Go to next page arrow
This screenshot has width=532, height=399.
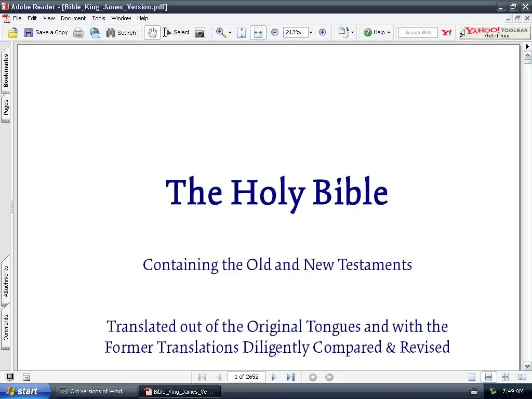click(x=274, y=377)
